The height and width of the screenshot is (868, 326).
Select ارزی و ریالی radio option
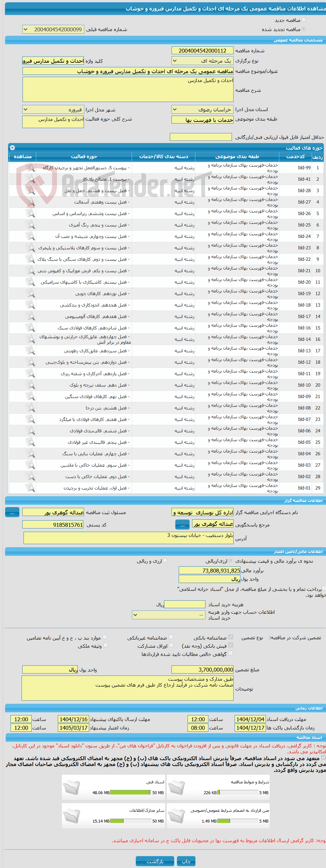tap(165, 561)
